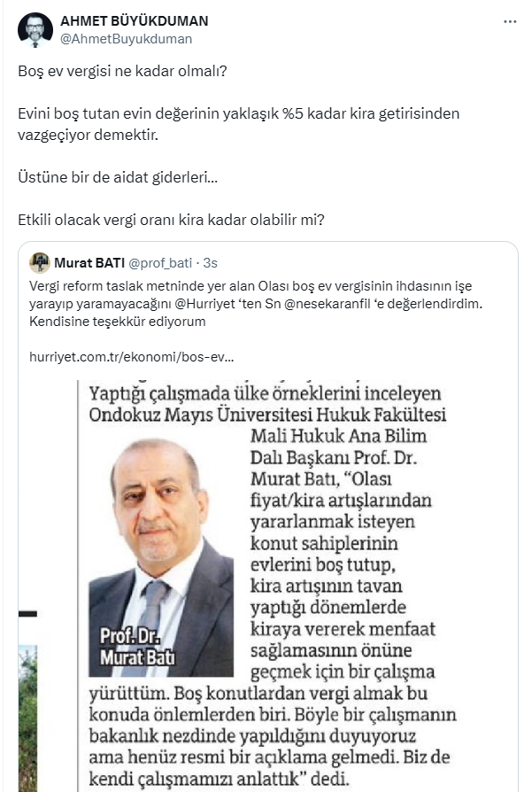
Task: Click the 'Prof. Dr. Murat Batı' photo caption
Action: point(137,647)
